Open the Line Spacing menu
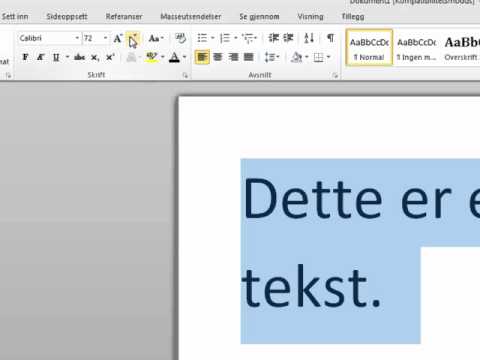The image size is (480, 360). [x=272, y=57]
